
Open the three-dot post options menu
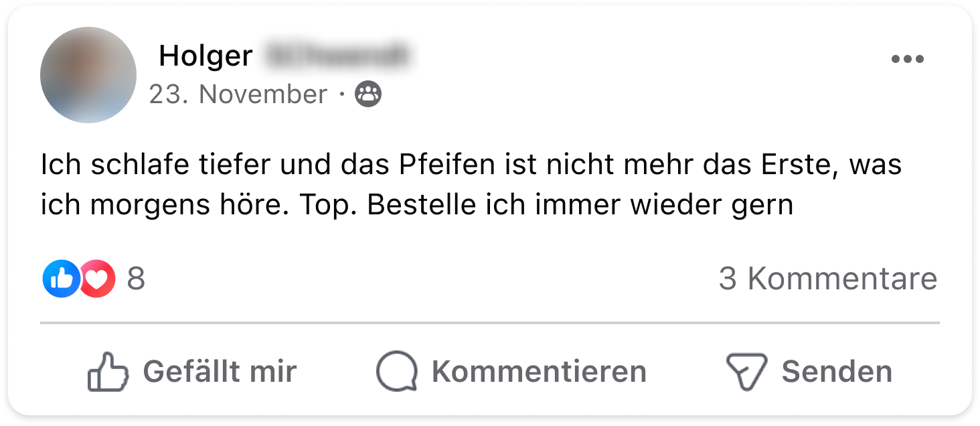(907, 60)
